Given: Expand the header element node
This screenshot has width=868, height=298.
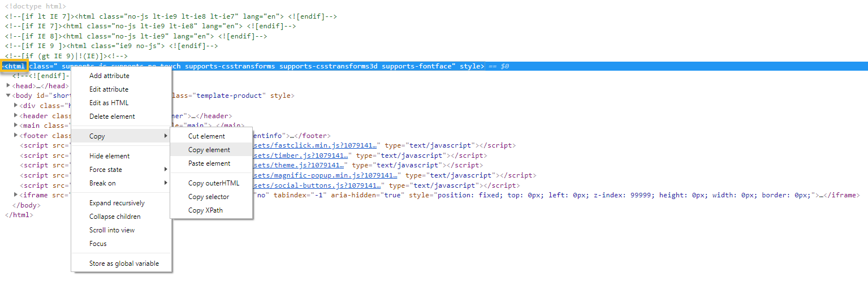Looking at the screenshot, I should pyautogui.click(x=16, y=115).
